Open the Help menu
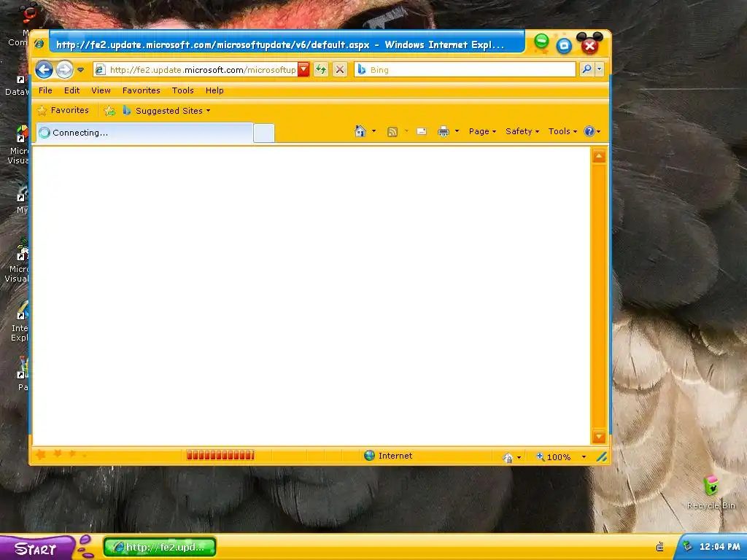 coord(214,90)
